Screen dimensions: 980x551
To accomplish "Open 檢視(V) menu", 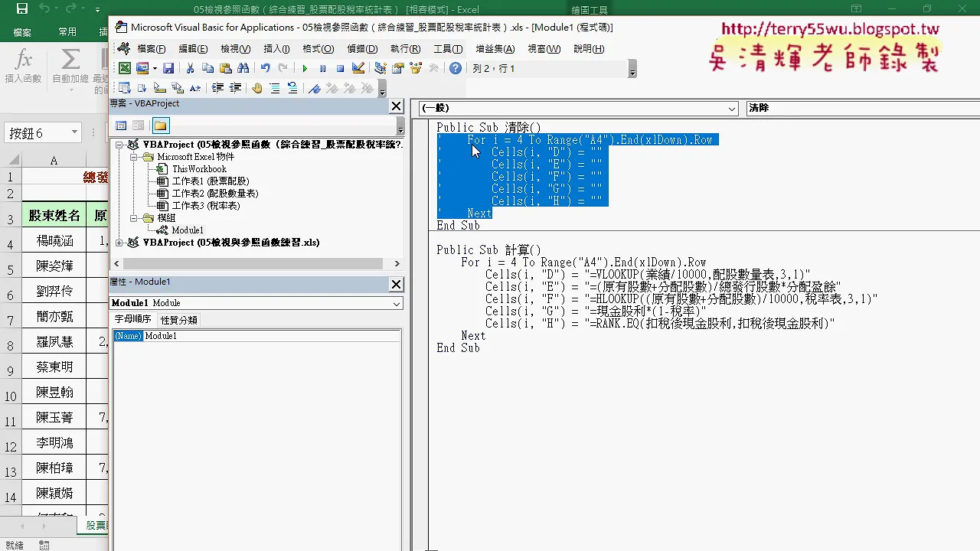I will (235, 48).
